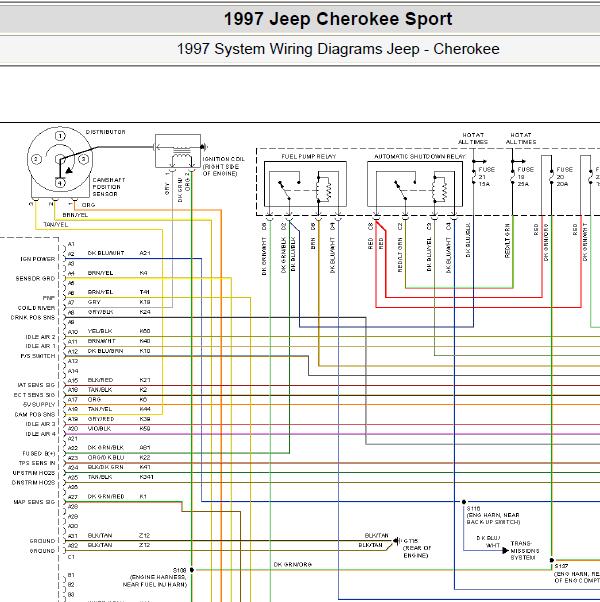The image size is (600, 602).
Task: Select the DK GRN/RED wire label at A27
Action: coord(106,496)
